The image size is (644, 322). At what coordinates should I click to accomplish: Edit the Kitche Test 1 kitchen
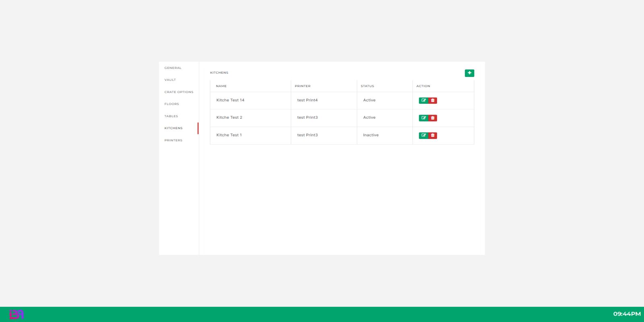[423, 136]
